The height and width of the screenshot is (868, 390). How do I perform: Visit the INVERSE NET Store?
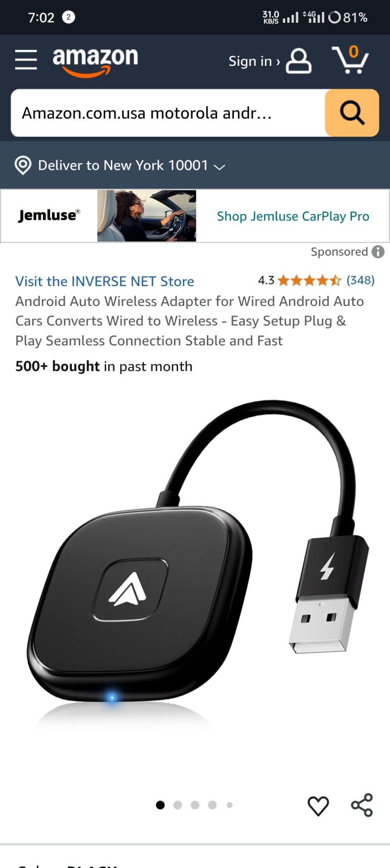click(105, 281)
